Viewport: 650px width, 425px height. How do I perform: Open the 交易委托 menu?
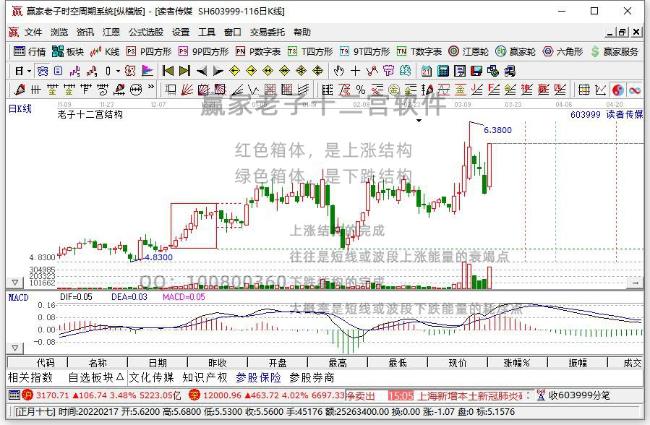pos(267,32)
